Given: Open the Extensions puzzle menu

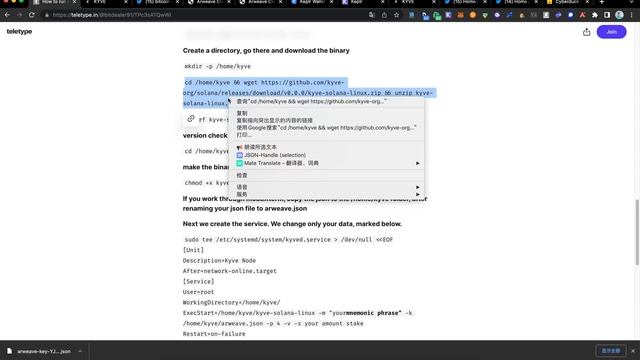Looking at the screenshot, I should [595, 15].
